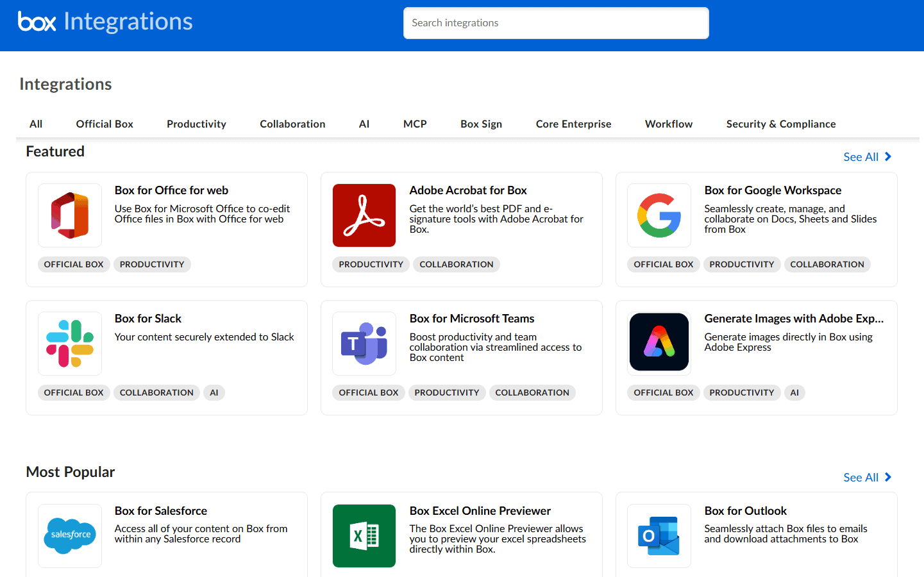
Task: Open the Outlook icon tile
Action: (659, 535)
